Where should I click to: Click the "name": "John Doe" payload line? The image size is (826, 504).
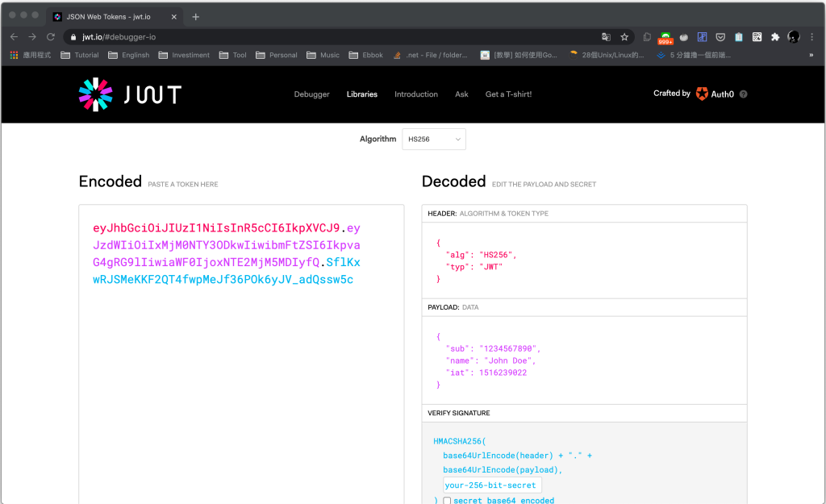(490, 360)
